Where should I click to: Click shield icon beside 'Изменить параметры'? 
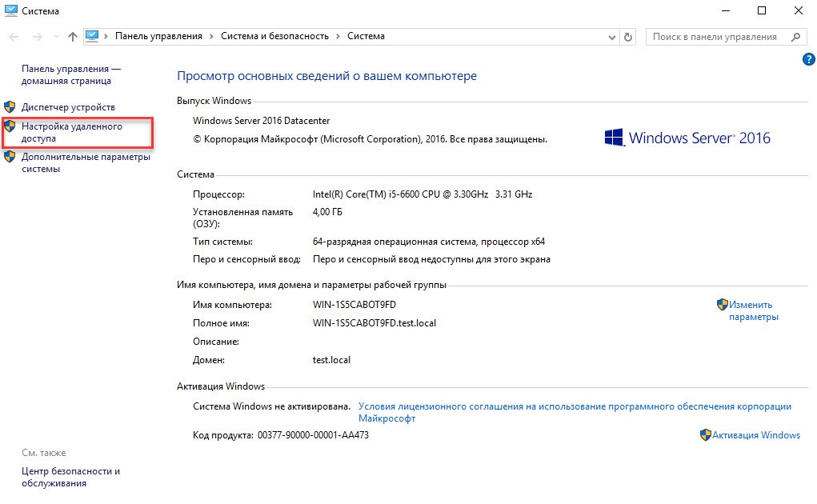(722, 304)
